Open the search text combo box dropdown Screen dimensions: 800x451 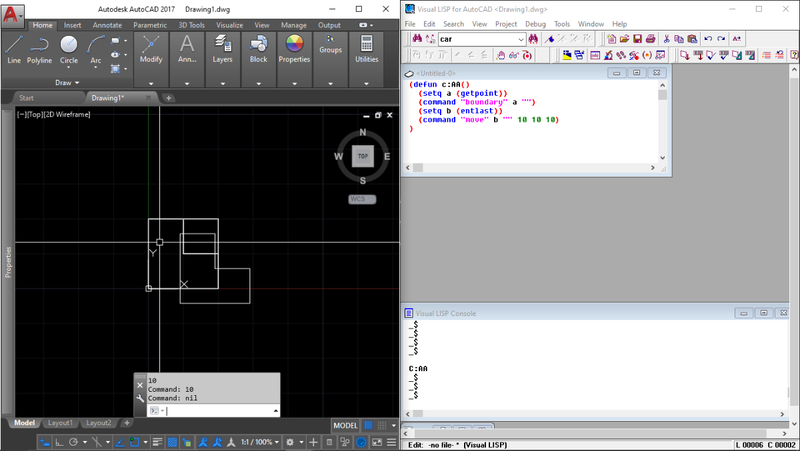521,39
